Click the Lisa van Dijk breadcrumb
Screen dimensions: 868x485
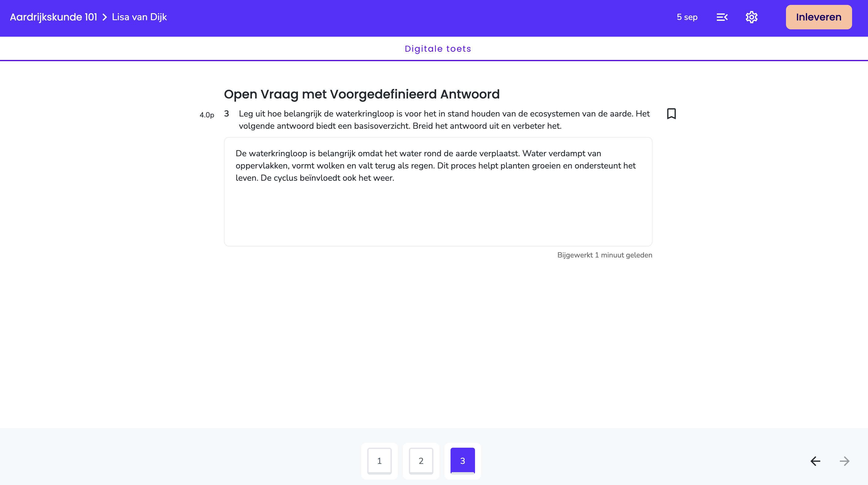(x=139, y=17)
